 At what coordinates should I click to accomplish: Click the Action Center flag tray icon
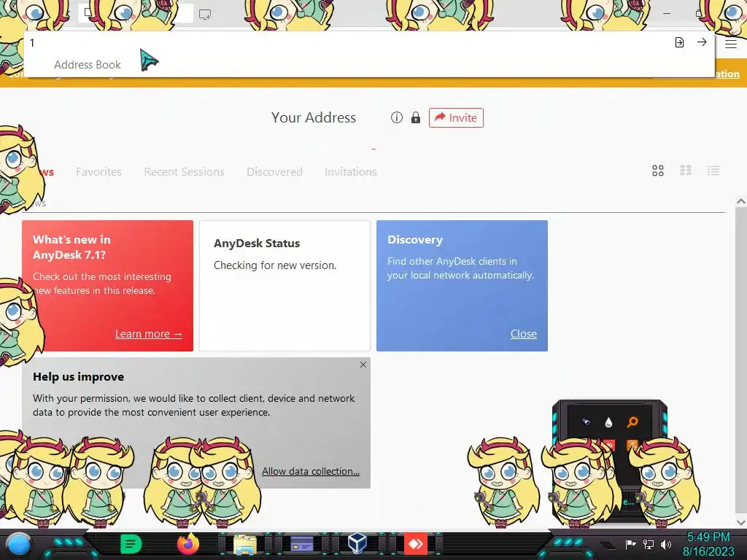pos(630,544)
